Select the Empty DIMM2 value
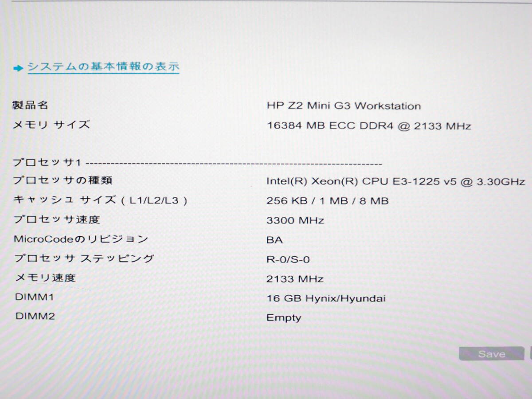Viewport: 532px width, 399px height. point(284,318)
